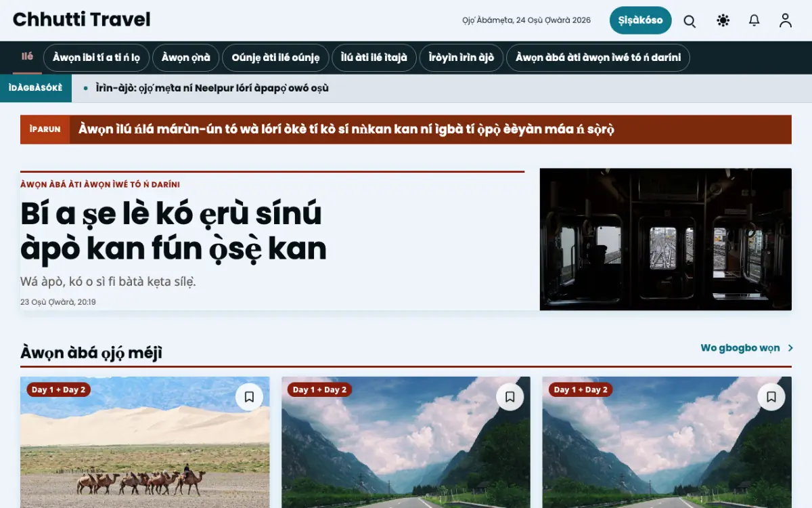Open the search icon in header

pos(690,21)
